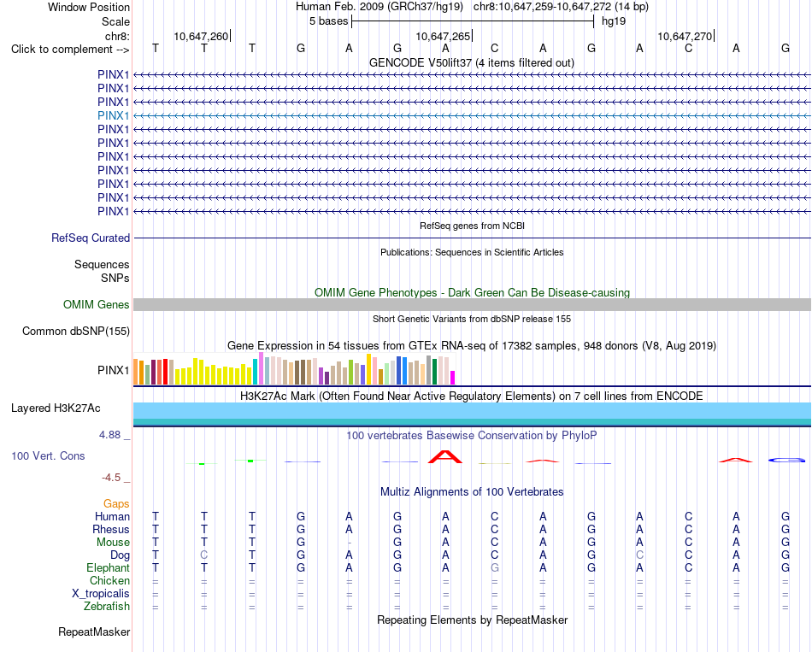
Task: Click the dash gap in Mouse row
Action: coord(349,543)
